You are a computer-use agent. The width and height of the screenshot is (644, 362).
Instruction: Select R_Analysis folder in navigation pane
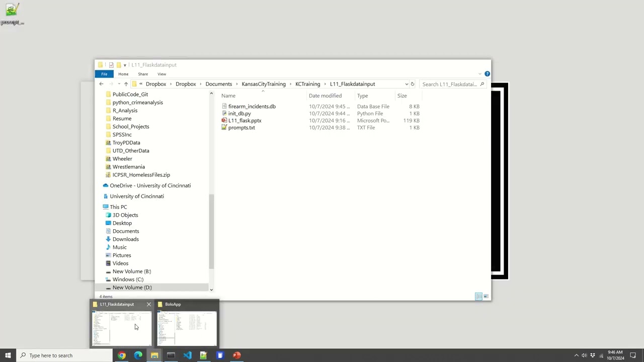[125, 110]
